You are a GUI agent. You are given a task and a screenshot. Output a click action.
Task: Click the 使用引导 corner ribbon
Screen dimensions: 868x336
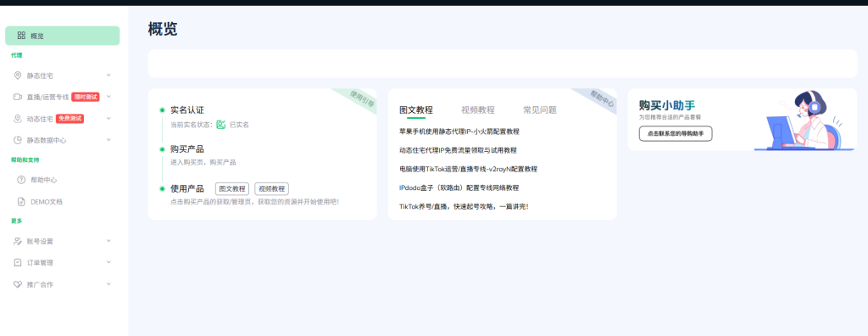click(x=361, y=98)
